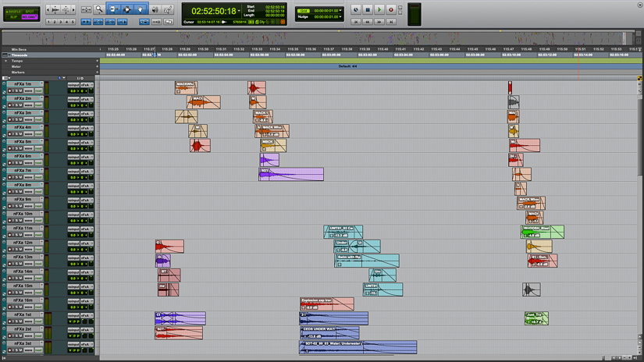This screenshot has height=362, width=644.
Task: Switch to Slip edit mode
Action: point(12,16)
